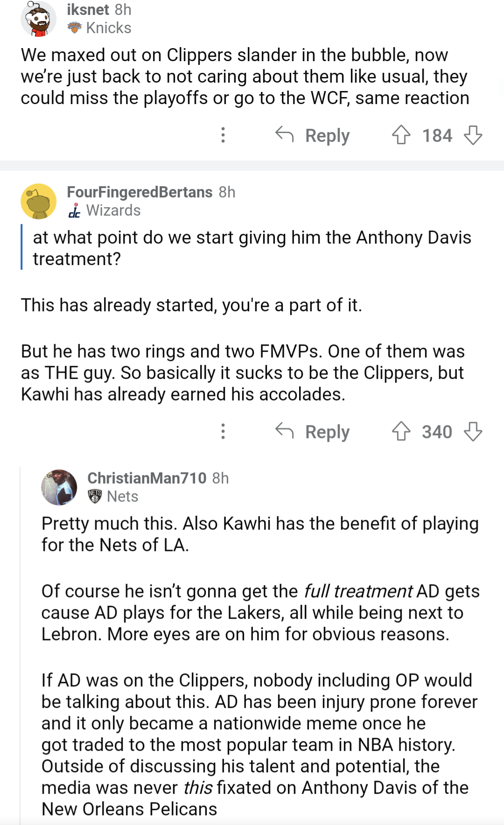The height and width of the screenshot is (825, 504).
Task: Open FourFingeredBertans' user profile
Action: pos(138,192)
